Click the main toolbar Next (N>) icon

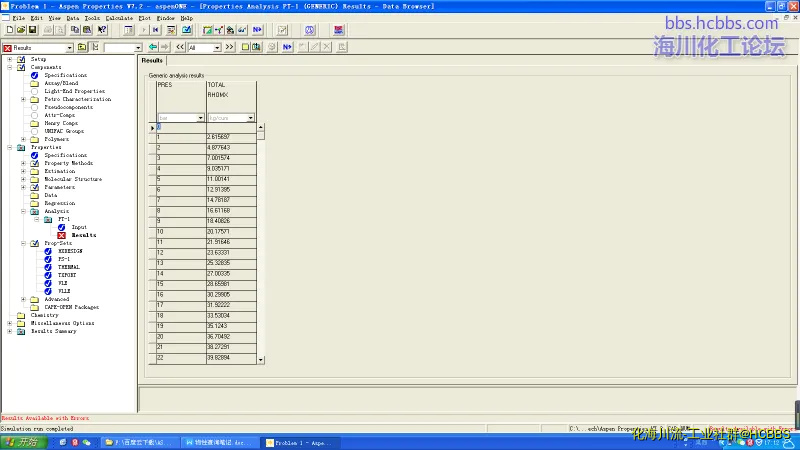[x=257, y=30]
